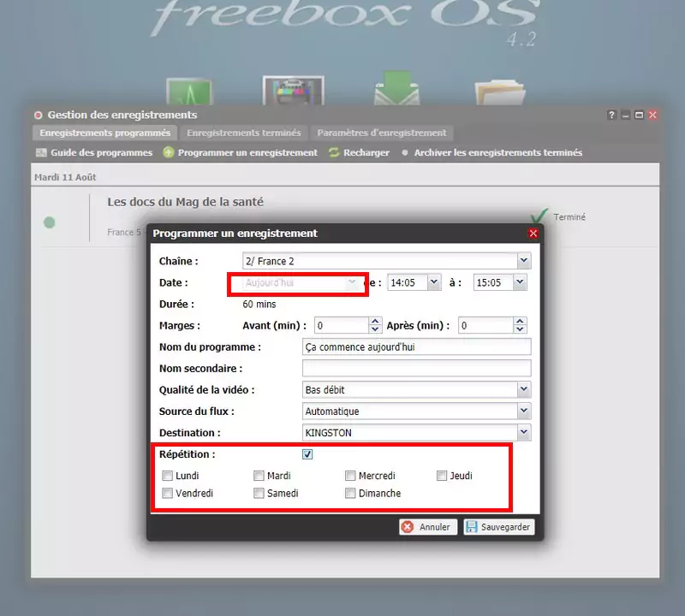Open the Qualité de la vidéo dropdown

523,390
